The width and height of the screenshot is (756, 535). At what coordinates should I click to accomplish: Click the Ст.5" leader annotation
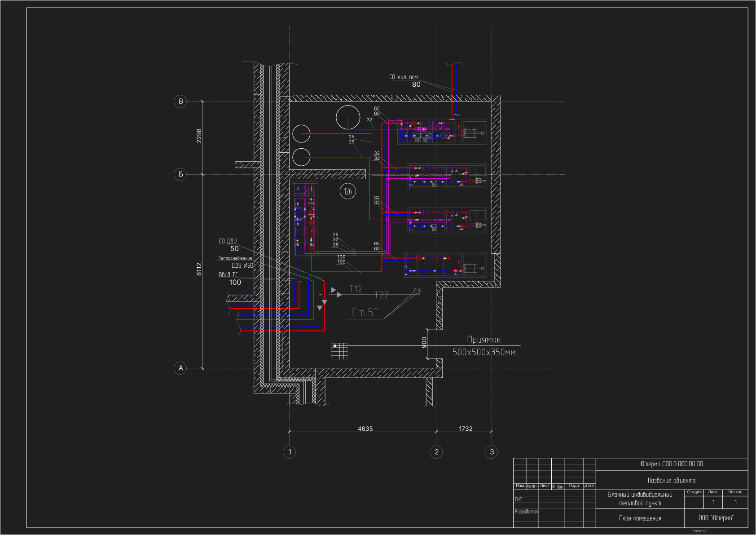tap(365, 312)
